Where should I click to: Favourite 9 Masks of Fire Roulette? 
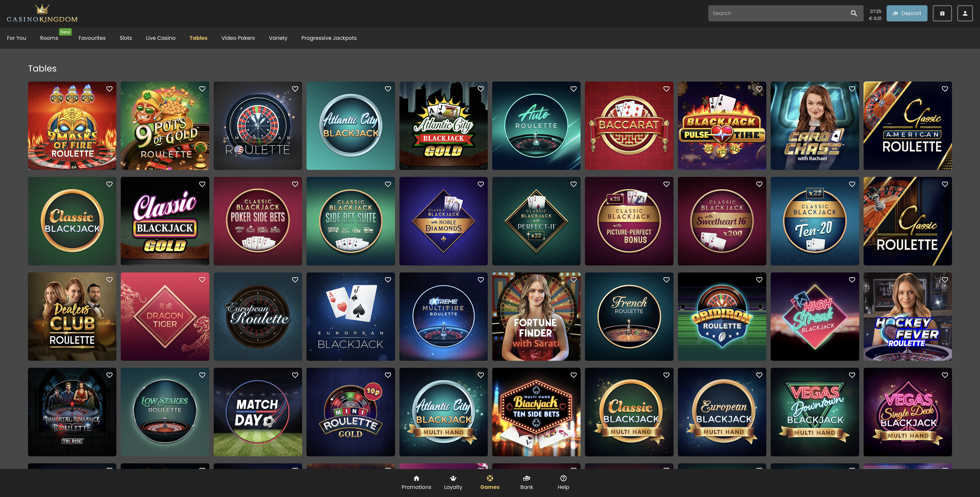click(110, 89)
